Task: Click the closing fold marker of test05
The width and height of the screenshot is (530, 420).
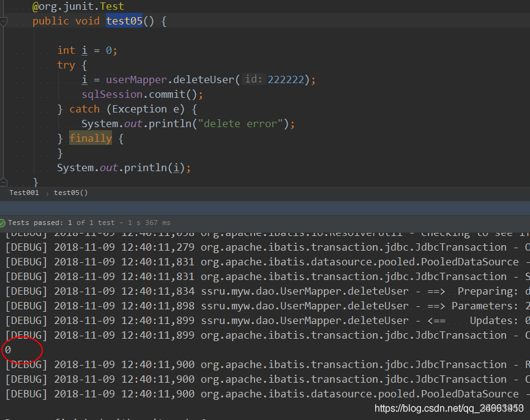Action: (4, 183)
